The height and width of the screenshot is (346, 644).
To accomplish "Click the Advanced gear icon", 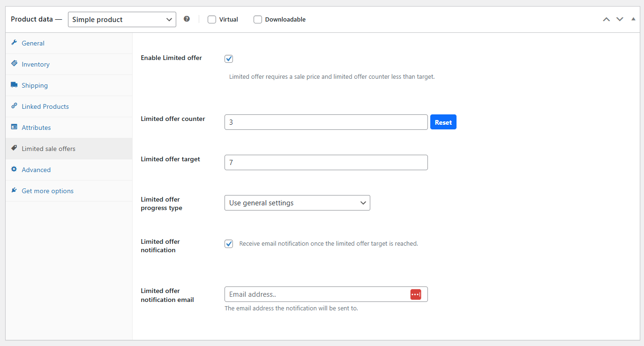I will (14, 169).
